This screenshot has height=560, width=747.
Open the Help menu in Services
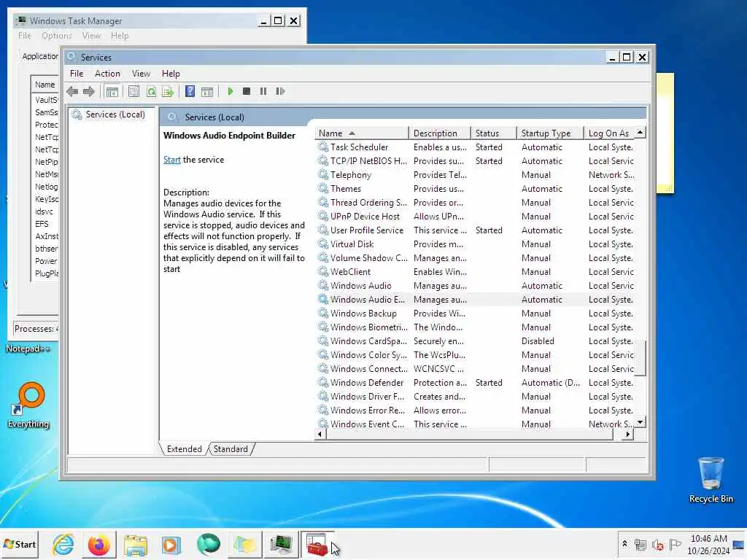[x=171, y=74]
